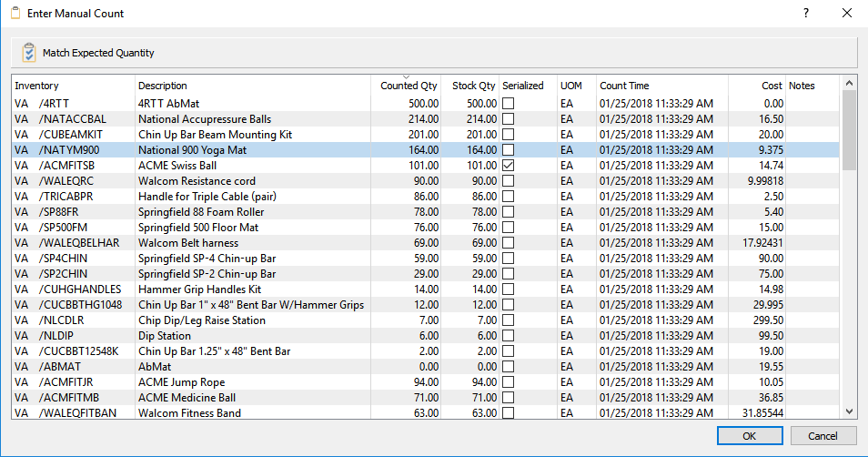The height and width of the screenshot is (457, 868).
Task: Select Chip Dip/Leg Raise Station description
Action: pyautogui.click(x=202, y=320)
